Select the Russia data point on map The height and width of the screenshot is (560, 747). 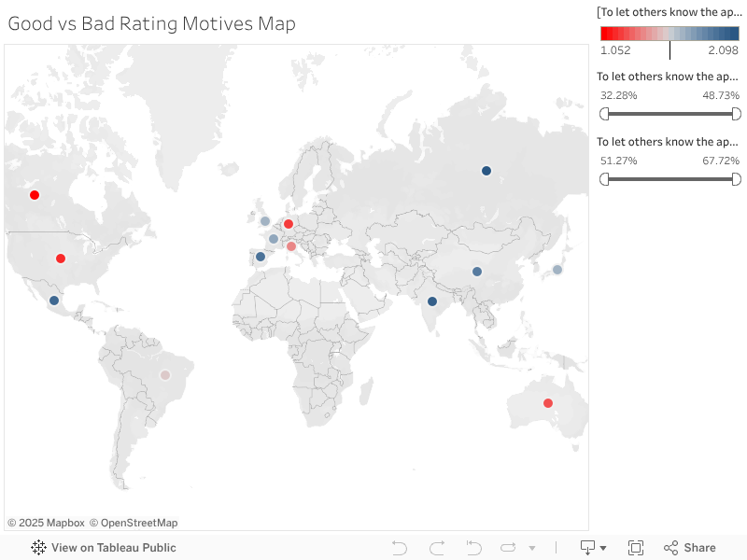tap(486, 171)
